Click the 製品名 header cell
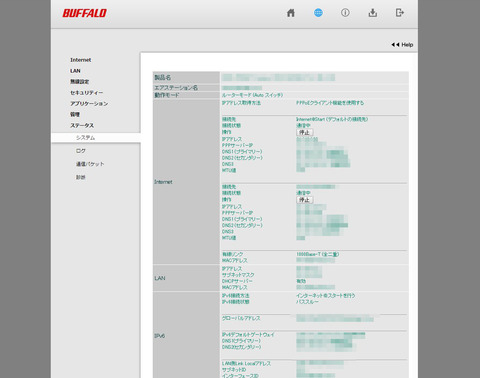 pyautogui.click(x=186, y=77)
